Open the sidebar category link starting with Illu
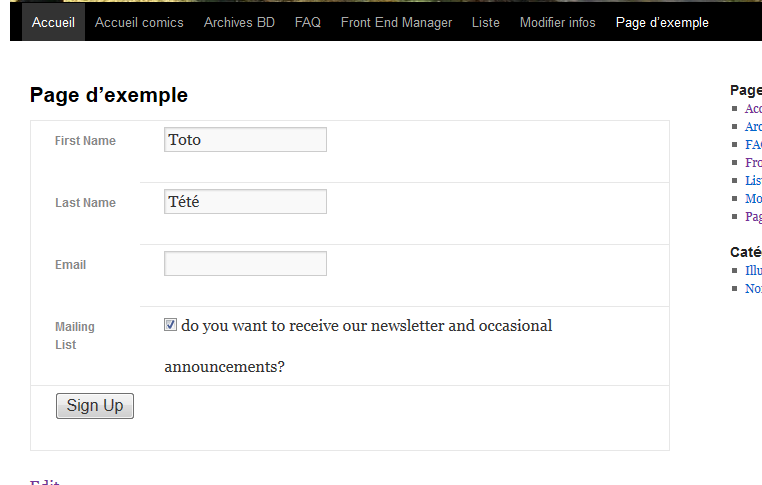Viewport: 762px width, 485px height. tap(753, 270)
